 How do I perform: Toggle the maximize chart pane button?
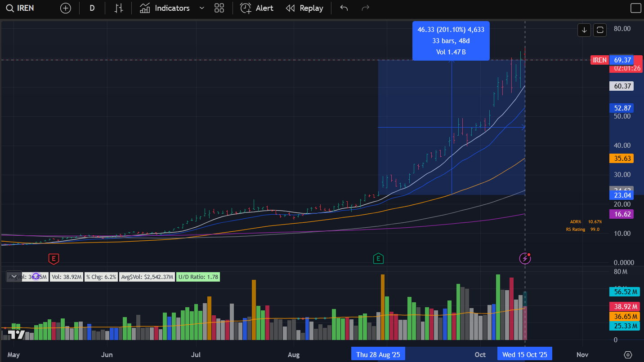[x=600, y=30]
